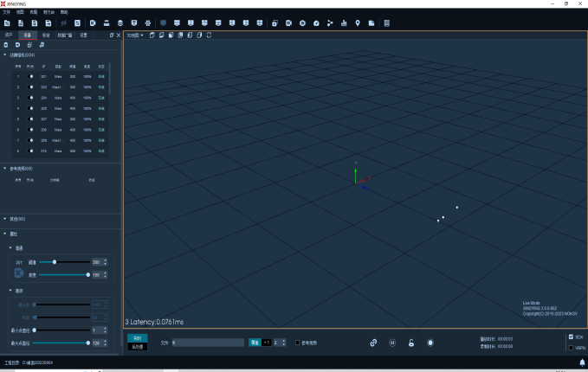The image size is (588, 372).
Task: Click the unlock padlock icon in playback bar
Action: (411, 343)
